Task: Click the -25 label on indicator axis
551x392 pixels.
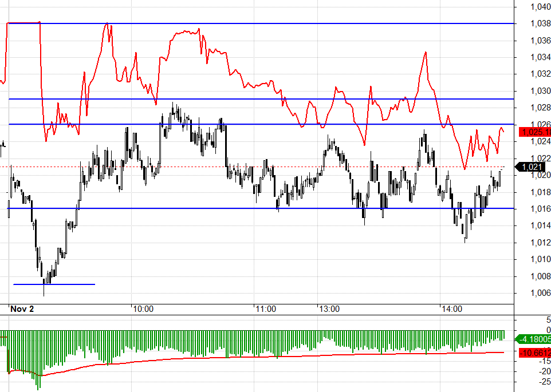Action: click(x=544, y=382)
